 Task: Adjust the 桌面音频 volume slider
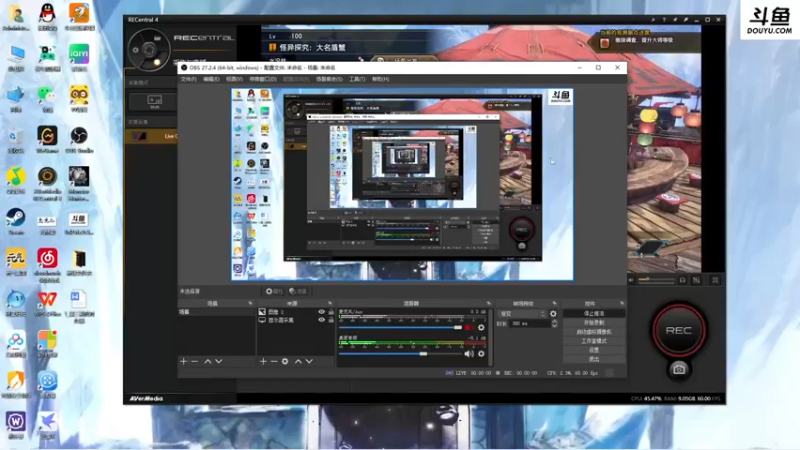(x=401, y=354)
